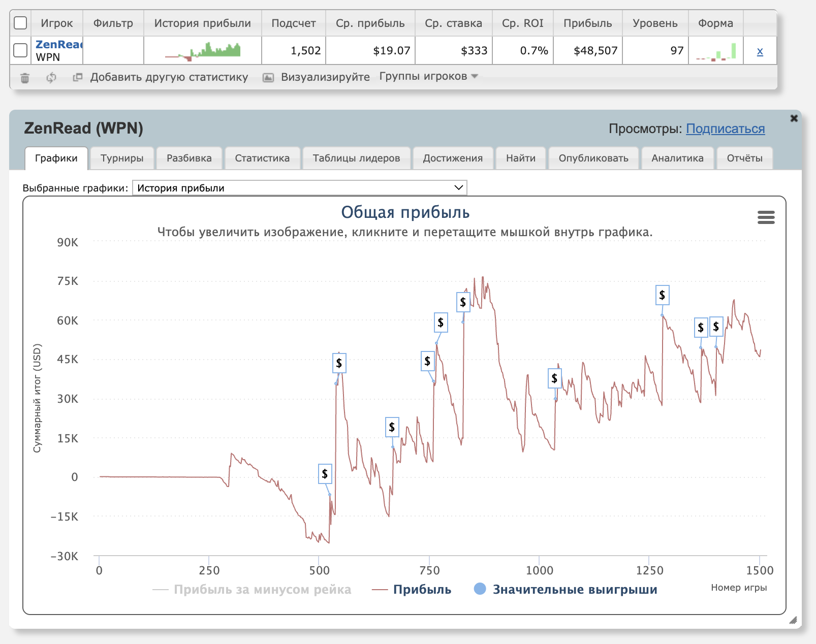816x644 pixels.
Task: Open the Выбранные графики dropdown
Action: [x=299, y=188]
